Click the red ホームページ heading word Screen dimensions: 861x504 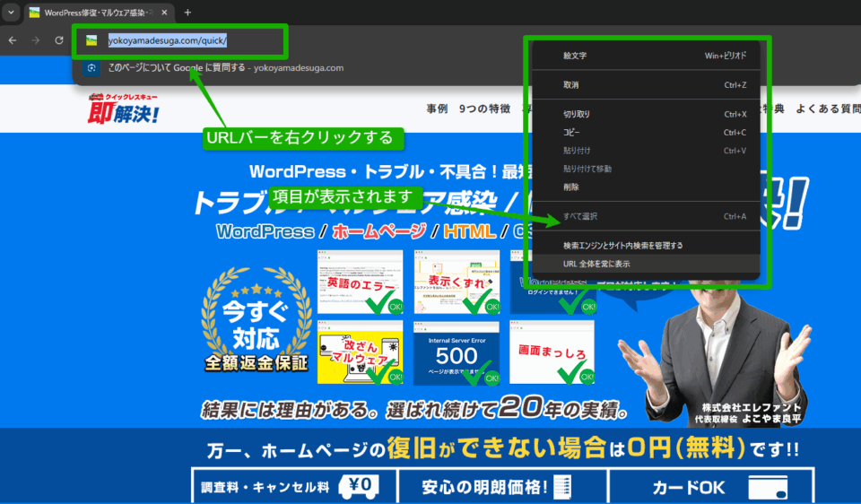pos(378,231)
